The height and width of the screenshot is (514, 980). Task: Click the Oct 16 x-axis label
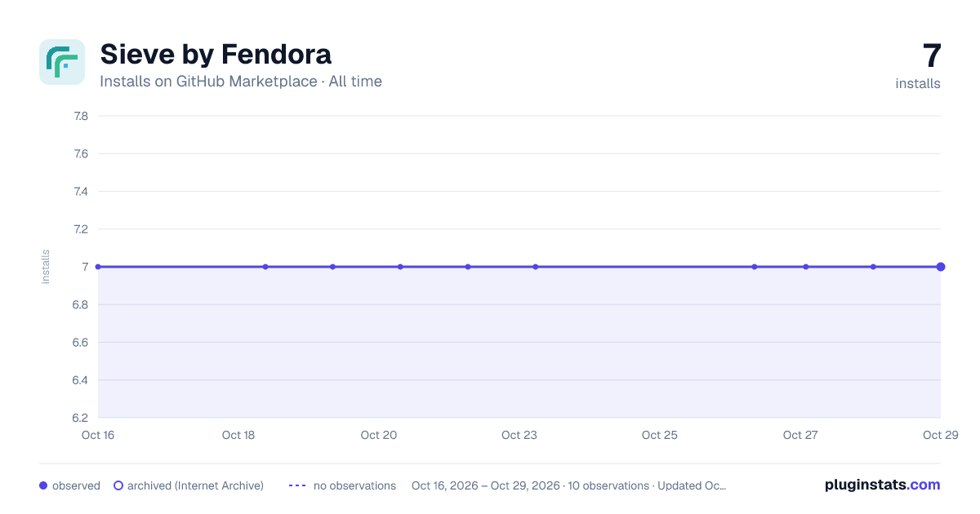[x=98, y=435]
